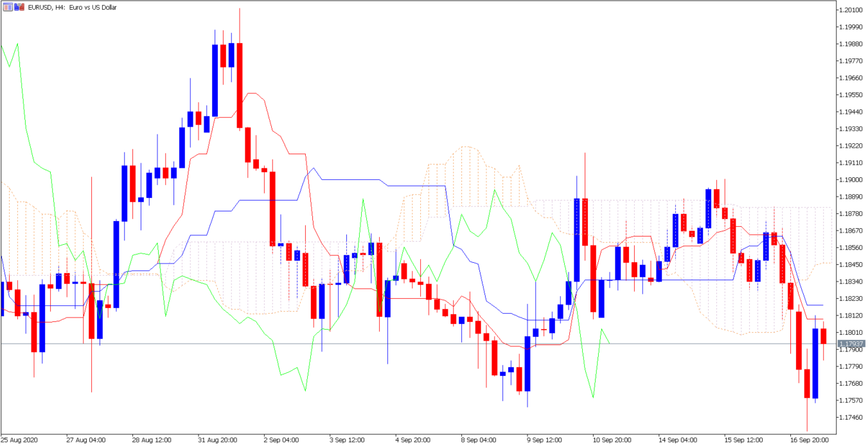Click the '28 Aug 12:00' time label
This screenshot has width=868, height=446.
click(x=152, y=440)
